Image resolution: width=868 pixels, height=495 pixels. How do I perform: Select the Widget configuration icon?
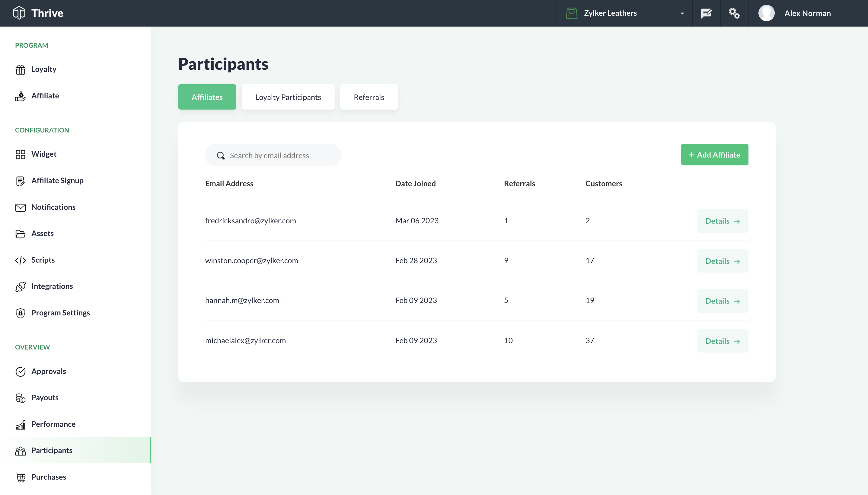click(x=20, y=154)
